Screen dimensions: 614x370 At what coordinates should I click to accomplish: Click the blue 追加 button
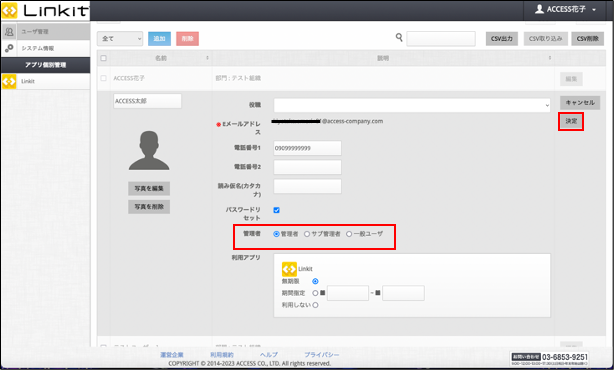tap(159, 38)
